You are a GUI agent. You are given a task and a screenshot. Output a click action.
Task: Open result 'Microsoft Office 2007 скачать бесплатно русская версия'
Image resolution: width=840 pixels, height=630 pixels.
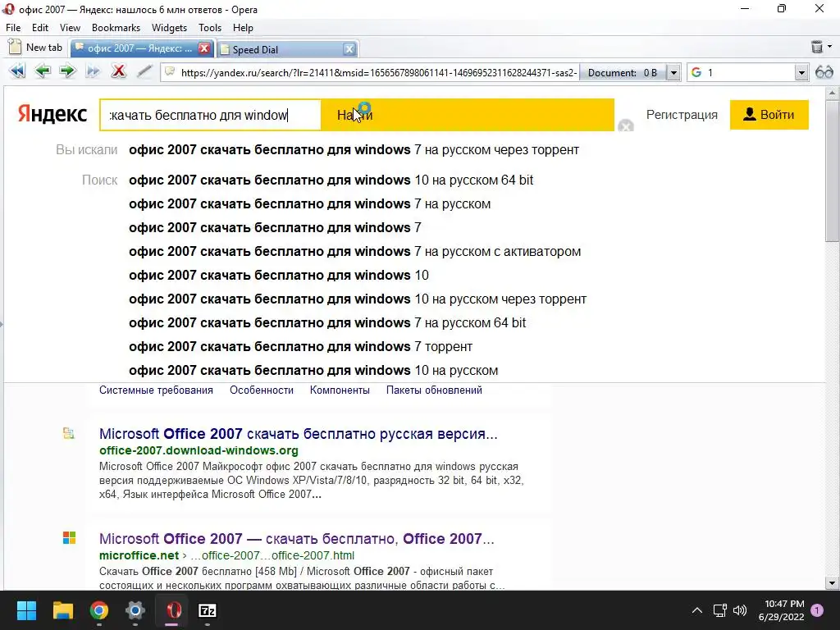(x=299, y=433)
